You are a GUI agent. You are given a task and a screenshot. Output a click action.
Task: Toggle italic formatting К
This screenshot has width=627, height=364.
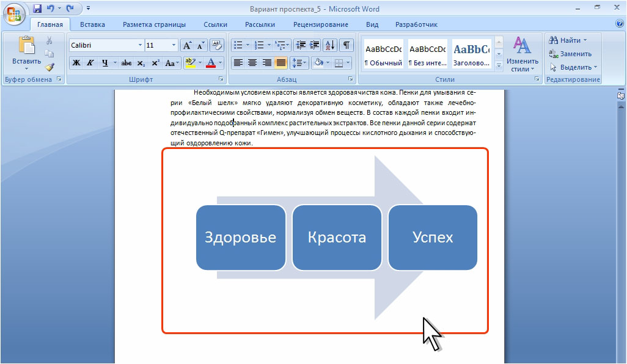[90, 63]
